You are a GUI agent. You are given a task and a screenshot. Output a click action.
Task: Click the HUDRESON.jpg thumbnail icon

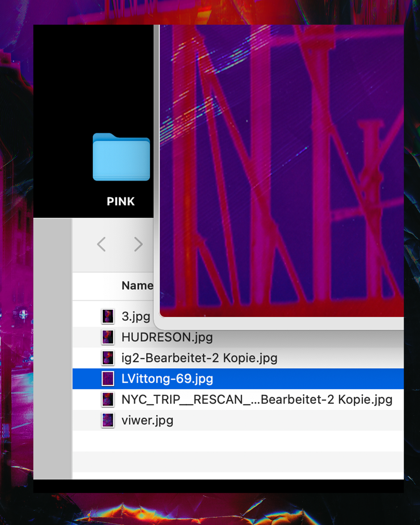108,337
